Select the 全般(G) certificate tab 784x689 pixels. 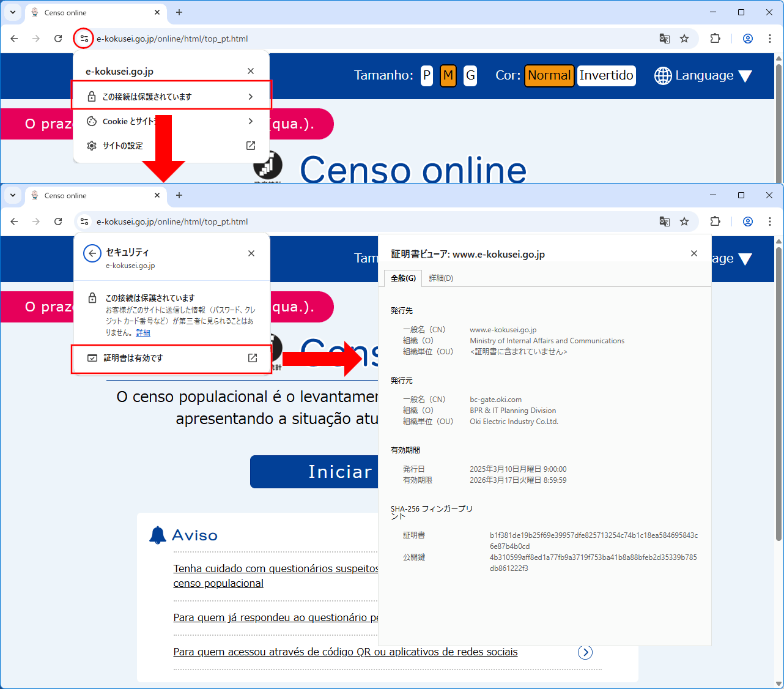[x=403, y=278]
